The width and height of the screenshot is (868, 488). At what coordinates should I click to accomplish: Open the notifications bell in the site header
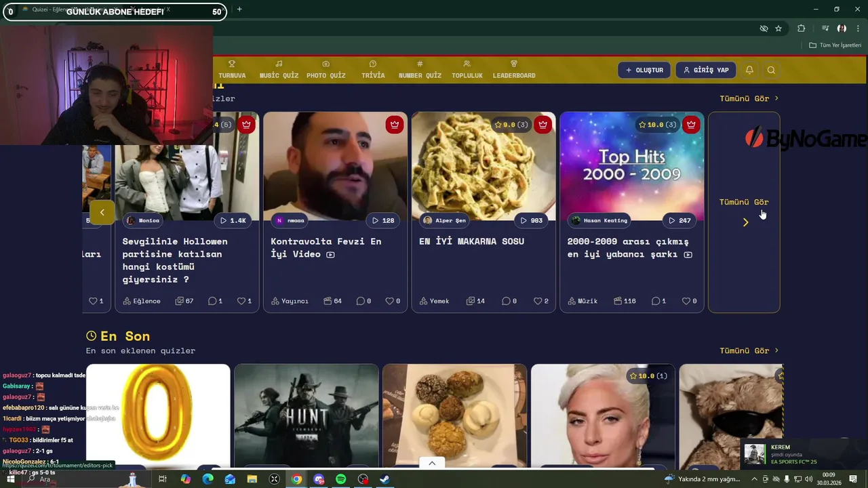pyautogui.click(x=749, y=70)
